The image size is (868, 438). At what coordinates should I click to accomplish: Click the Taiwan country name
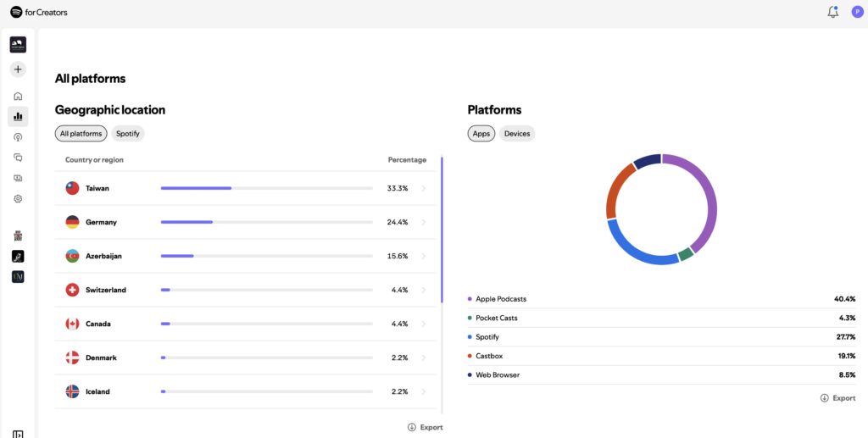pyautogui.click(x=97, y=189)
